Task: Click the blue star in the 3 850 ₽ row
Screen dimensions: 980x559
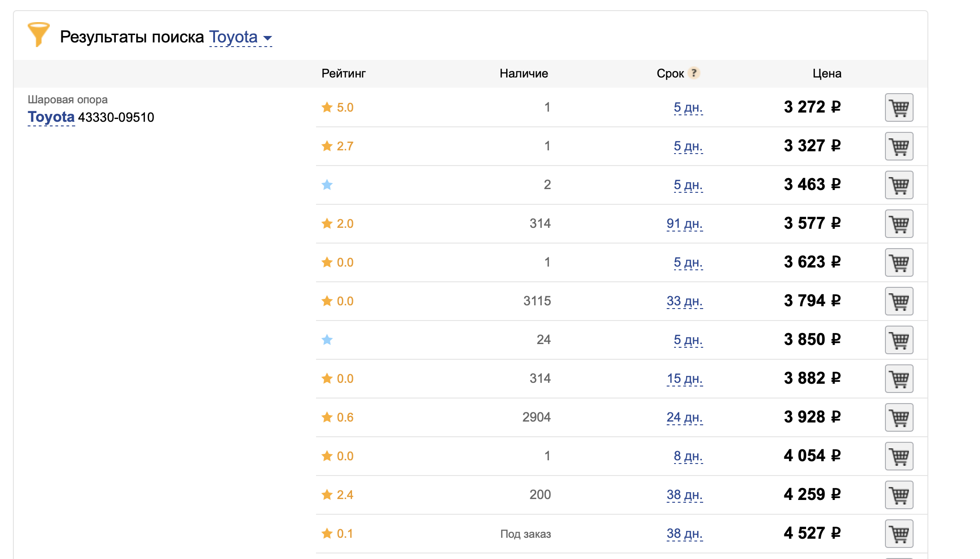Action: [x=327, y=339]
